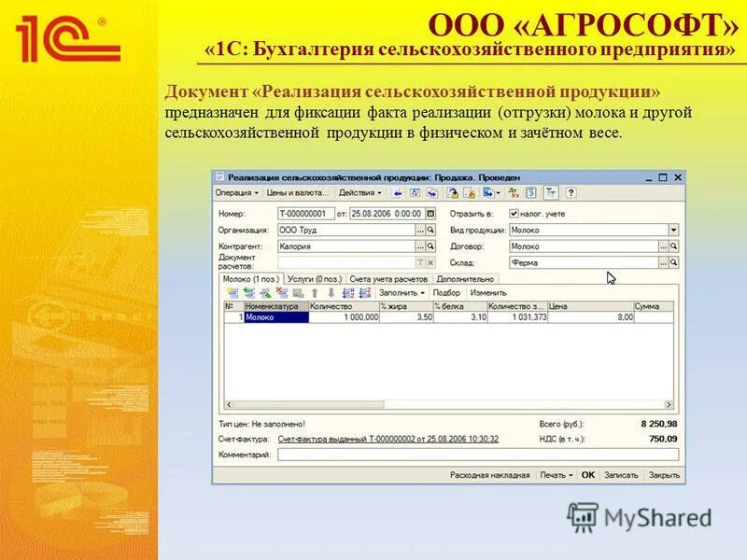This screenshot has width=747, height=560.
Task: Clear Документ расчетов using the X icon
Action: [430, 260]
